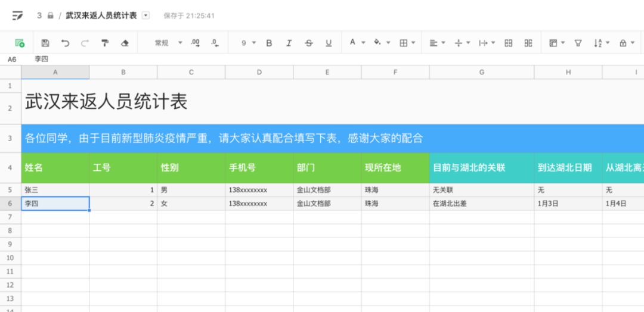Screen dimensions: 644x312
Task: Click the selected cell 李四
Action: (55, 204)
